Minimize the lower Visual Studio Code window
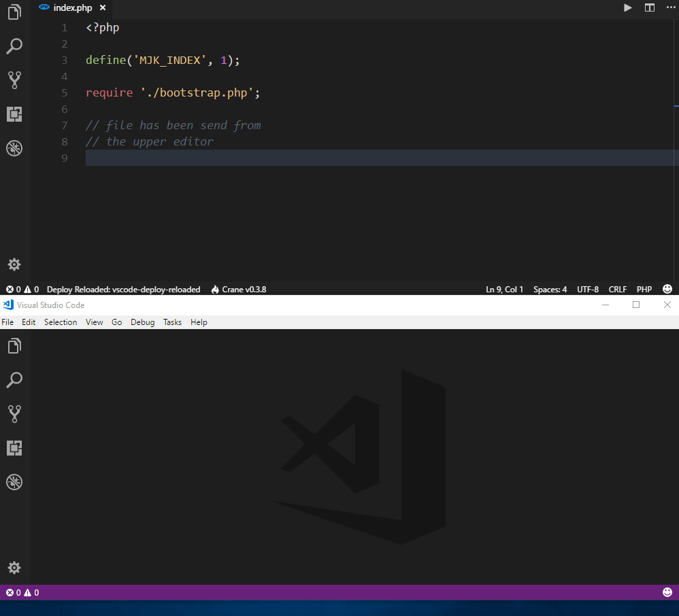This screenshot has width=679, height=616. [x=606, y=305]
